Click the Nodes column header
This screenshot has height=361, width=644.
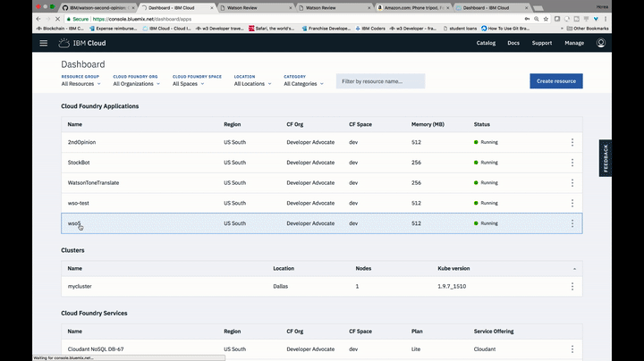click(363, 269)
